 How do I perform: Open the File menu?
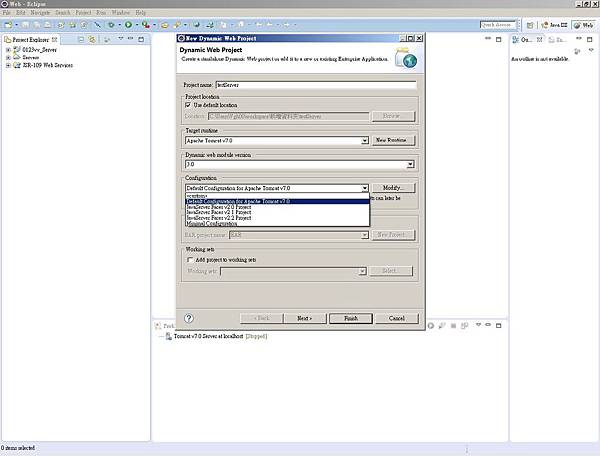pyautogui.click(x=6, y=13)
